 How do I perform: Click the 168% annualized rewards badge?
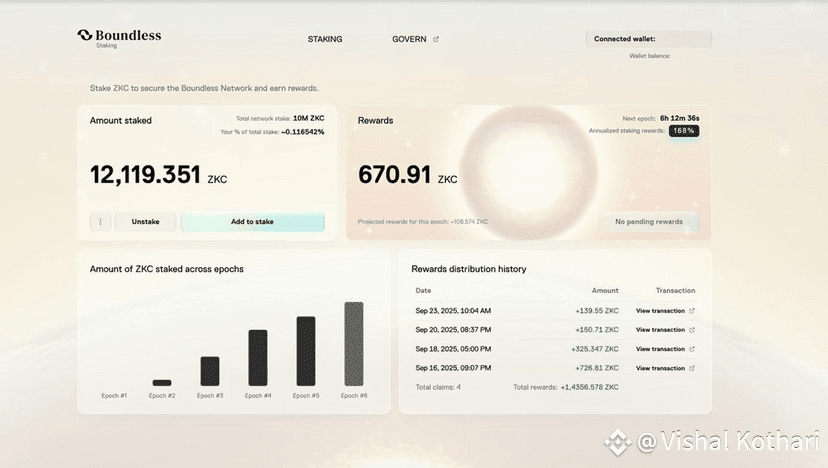[684, 130]
